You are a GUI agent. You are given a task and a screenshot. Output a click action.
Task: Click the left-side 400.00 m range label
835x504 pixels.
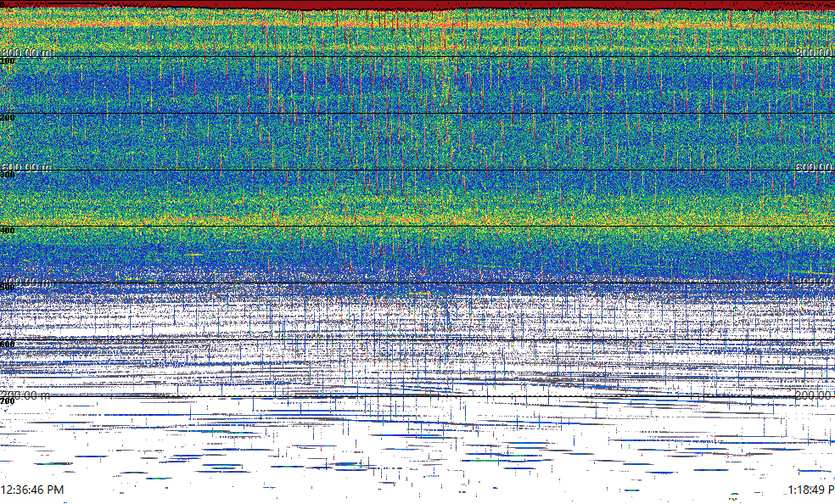pyautogui.click(x=25, y=282)
